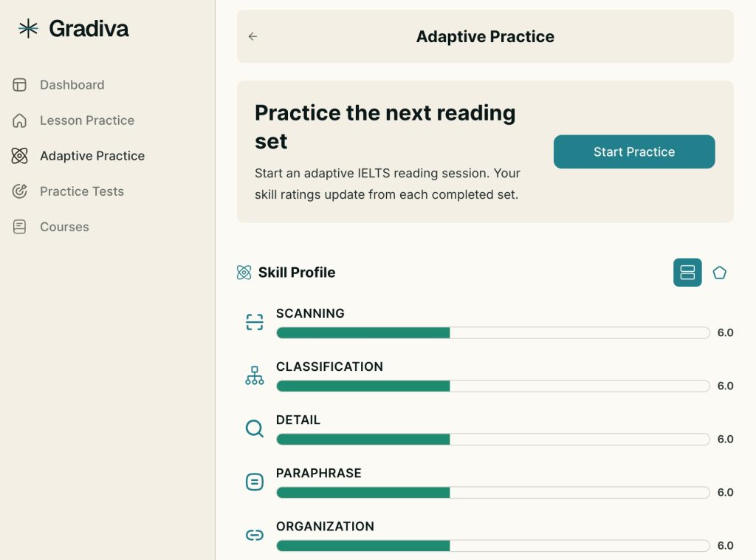Go back using the left arrow
The height and width of the screenshot is (560, 756).
252,36
